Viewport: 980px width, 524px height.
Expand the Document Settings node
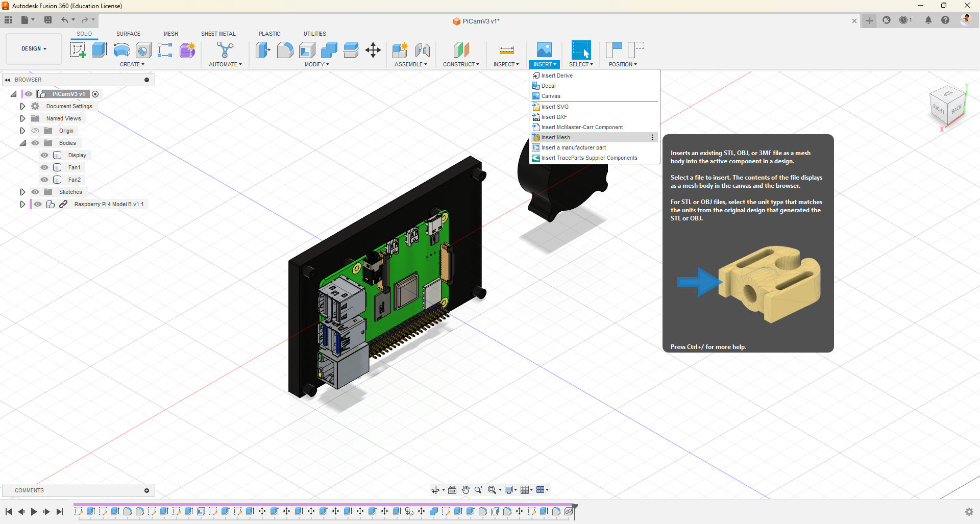point(22,106)
